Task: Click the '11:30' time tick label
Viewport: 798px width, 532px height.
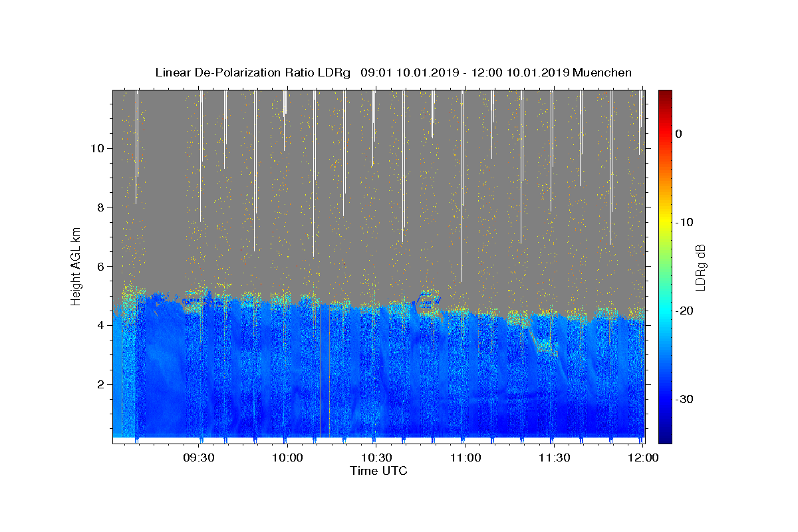Action: point(553,458)
